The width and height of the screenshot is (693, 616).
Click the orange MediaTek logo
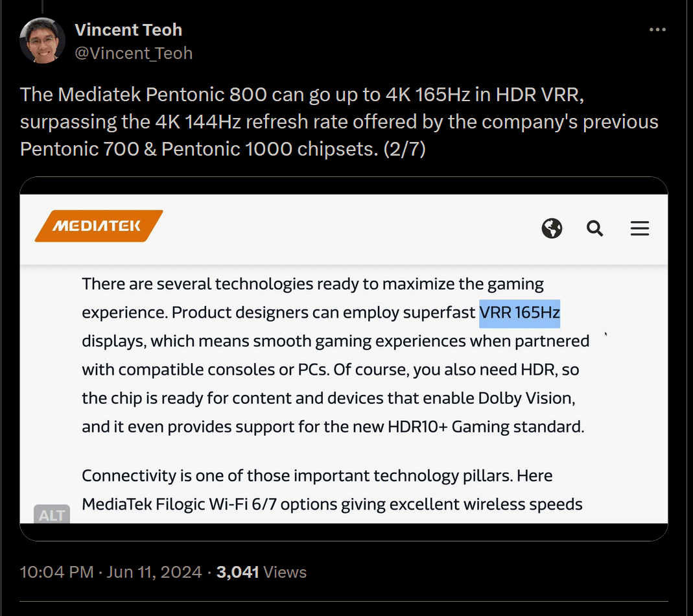[x=99, y=226]
